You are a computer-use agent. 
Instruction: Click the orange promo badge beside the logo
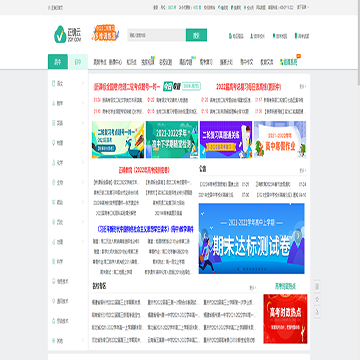(x=105, y=33)
